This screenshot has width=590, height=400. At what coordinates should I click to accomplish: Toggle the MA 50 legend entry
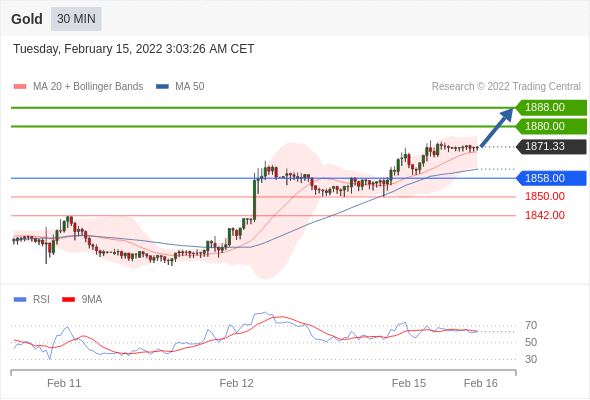click(180, 87)
